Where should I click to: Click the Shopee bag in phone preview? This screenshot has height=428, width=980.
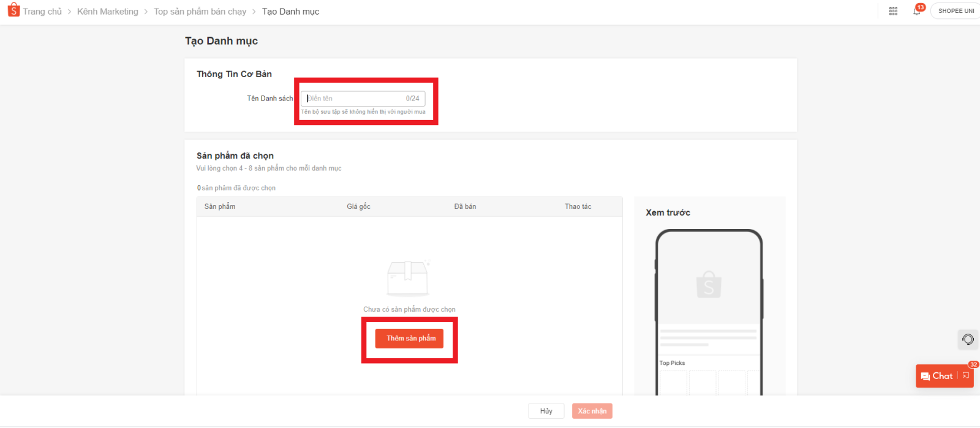tap(709, 285)
